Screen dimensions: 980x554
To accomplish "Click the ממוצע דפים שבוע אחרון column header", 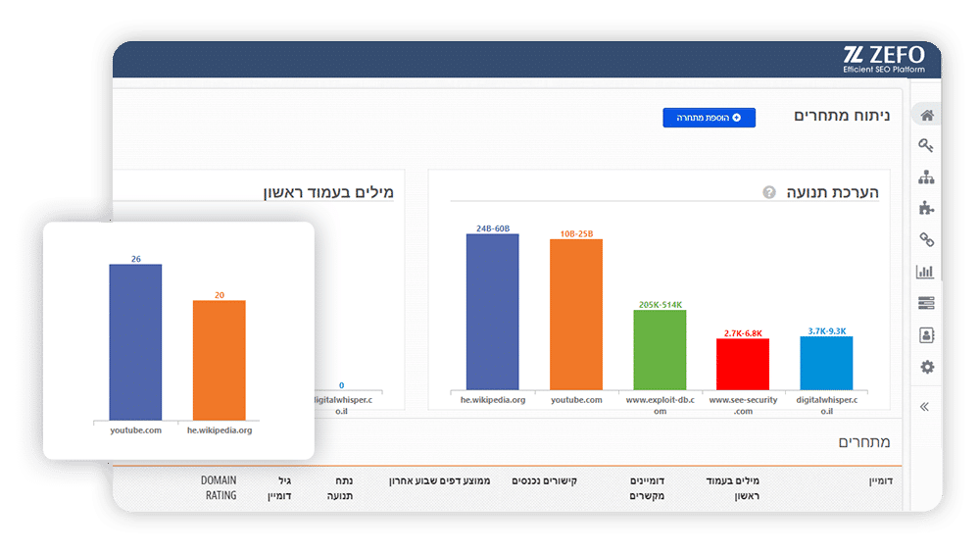I will (439, 480).
